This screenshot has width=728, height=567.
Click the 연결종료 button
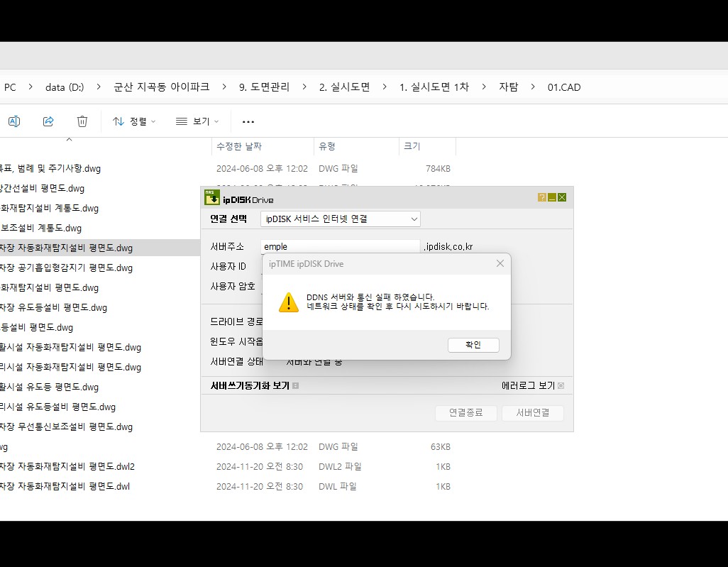(x=465, y=412)
